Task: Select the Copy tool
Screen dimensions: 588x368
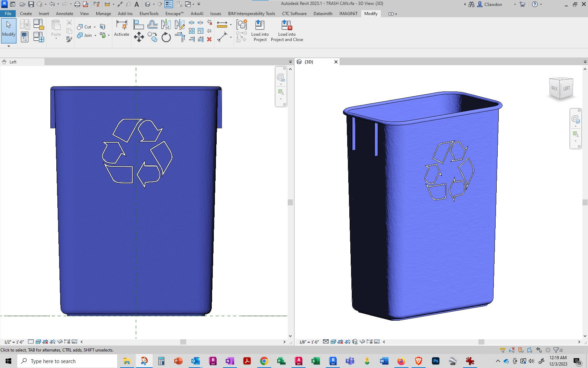Action: tap(153, 36)
